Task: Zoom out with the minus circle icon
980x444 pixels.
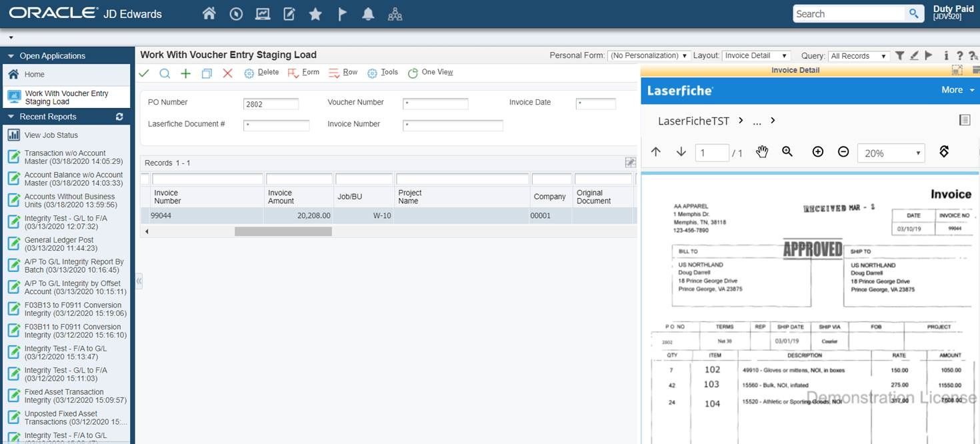Action: coord(843,152)
